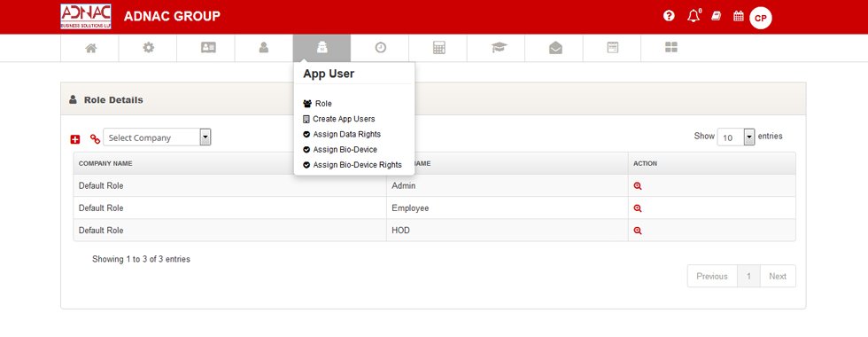Click the red plus add role icon
Viewport: 868px width, 337px height.
pyautogui.click(x=75, y=139)
